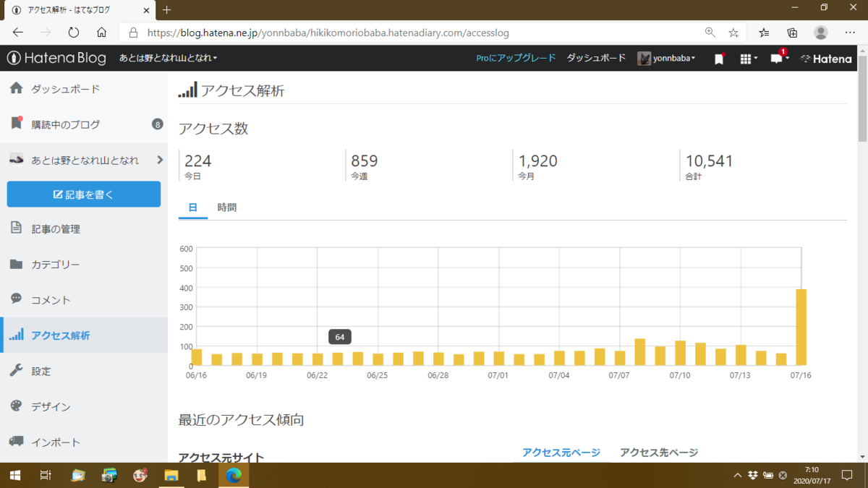The image size is (868, 488).
Task: Click the Proにアップグレード link
Action: click(x=516, y=59)
